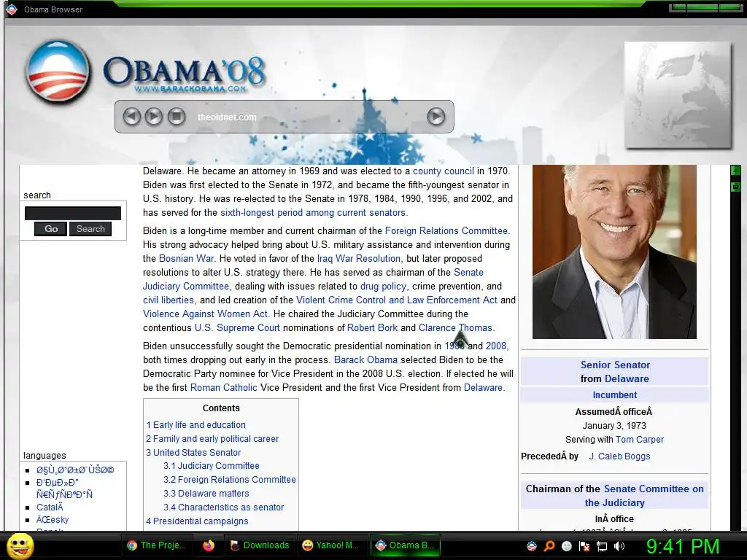Viewport: 747px width, 560px height.
Task: Jump to 4 Presidential campaigns section
Action: point(197,521)
